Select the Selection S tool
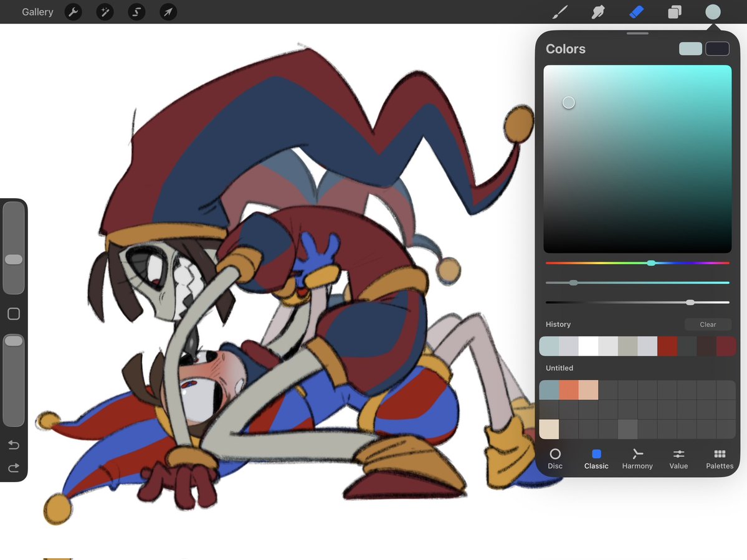The image size is (747, 560). (x=136, y=12)
